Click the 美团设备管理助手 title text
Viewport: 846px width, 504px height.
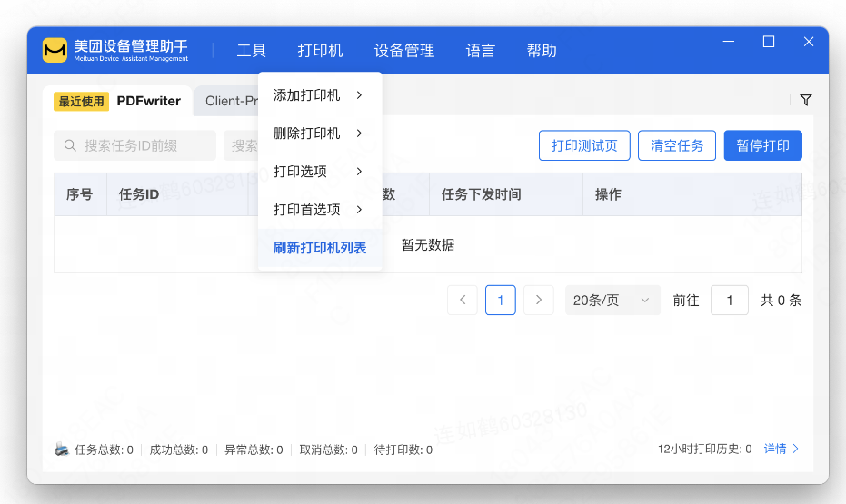(131, 46)
